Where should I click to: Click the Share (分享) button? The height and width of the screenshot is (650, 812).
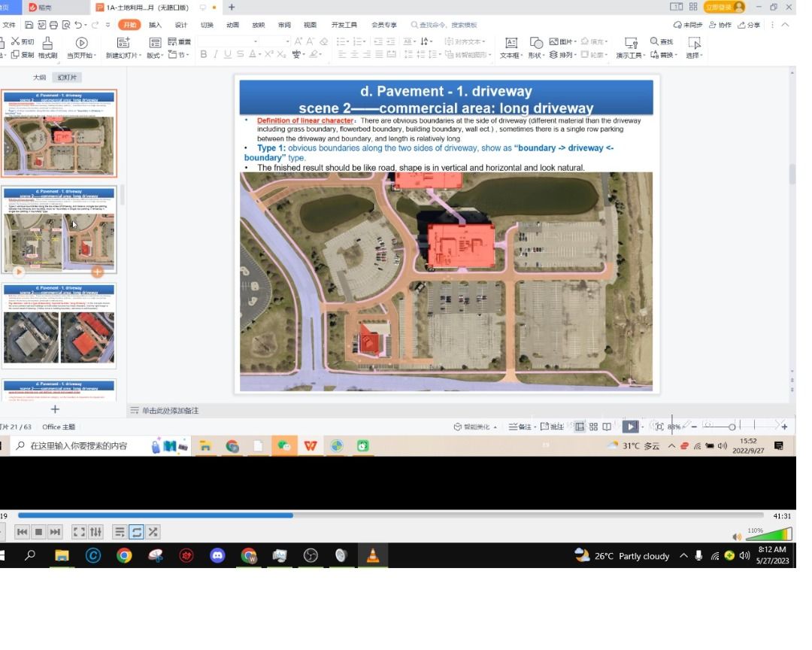point(750,25)
